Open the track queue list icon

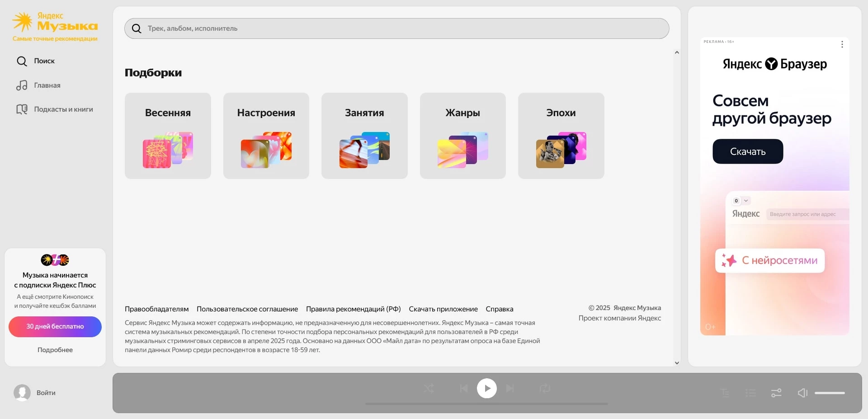750,393
